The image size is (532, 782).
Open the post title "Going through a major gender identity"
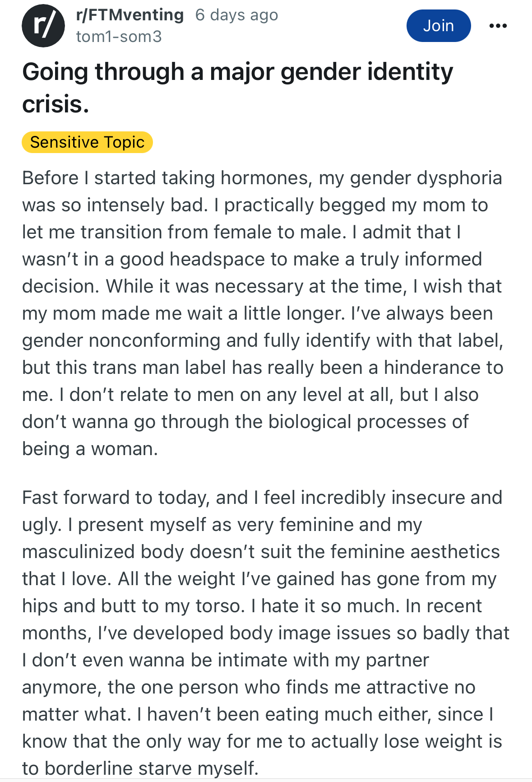click(238, 72)
